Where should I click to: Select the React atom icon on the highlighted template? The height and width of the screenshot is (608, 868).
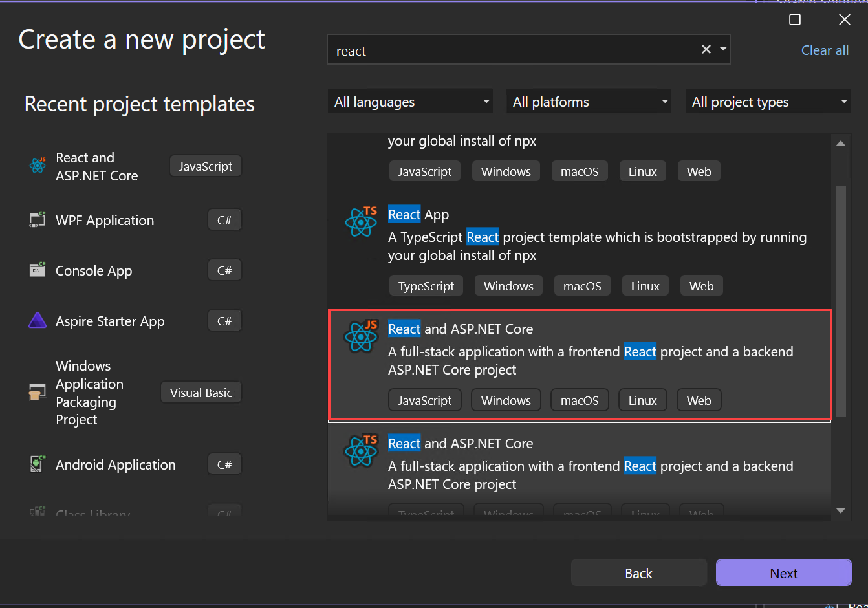point(361,336)
